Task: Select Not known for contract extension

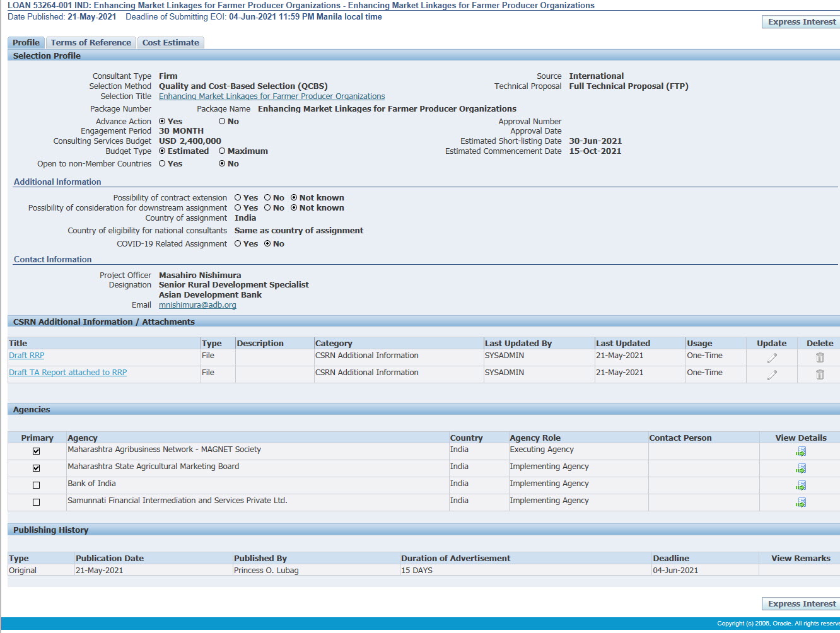Action: tap(294, 197)
